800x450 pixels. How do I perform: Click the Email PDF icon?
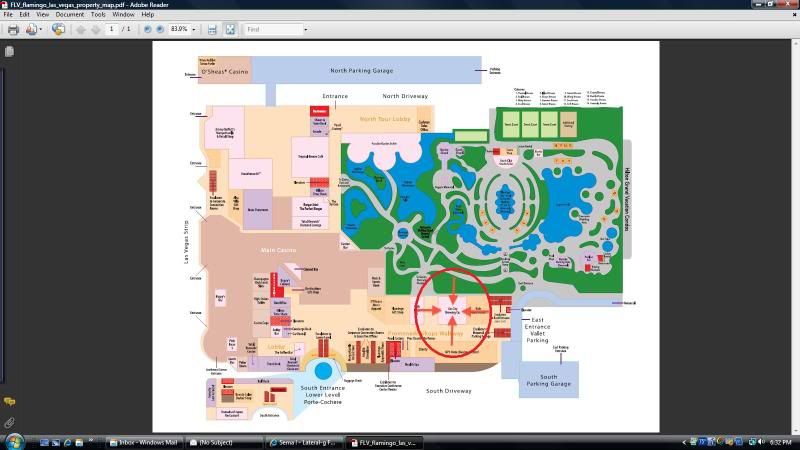click(x=31, y=30)
